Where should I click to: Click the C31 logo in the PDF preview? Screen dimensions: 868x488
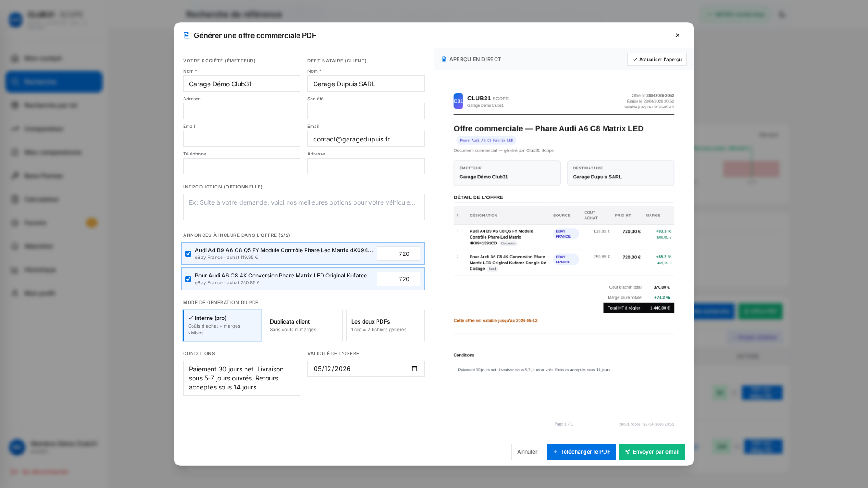[458, 101]
